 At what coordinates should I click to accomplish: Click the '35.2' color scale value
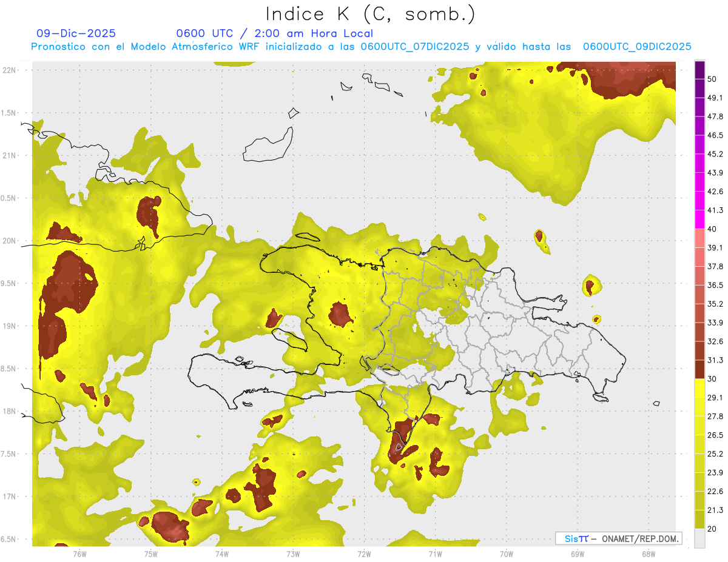point(715,304)
